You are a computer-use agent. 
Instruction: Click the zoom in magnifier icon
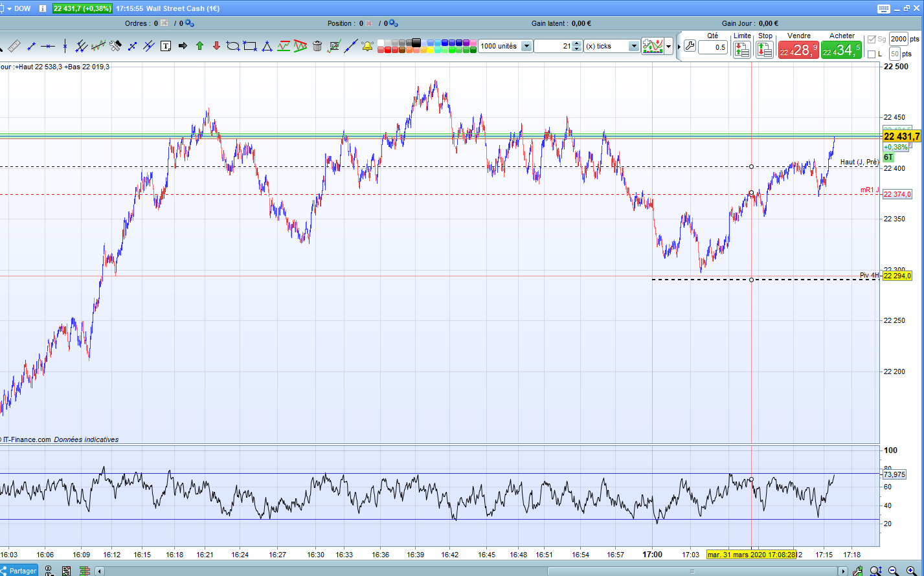coord(910,571)
